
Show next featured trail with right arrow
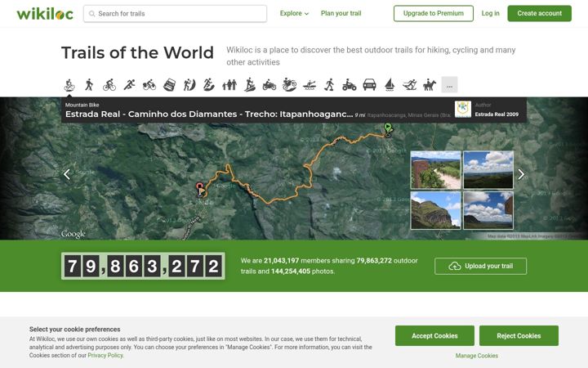click(x=521, y=174)
